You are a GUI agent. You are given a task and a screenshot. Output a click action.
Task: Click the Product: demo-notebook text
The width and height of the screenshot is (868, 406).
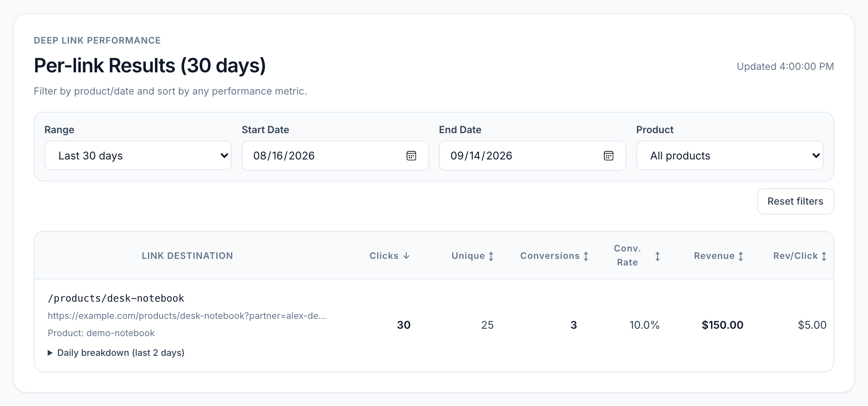tap(101, 333)
